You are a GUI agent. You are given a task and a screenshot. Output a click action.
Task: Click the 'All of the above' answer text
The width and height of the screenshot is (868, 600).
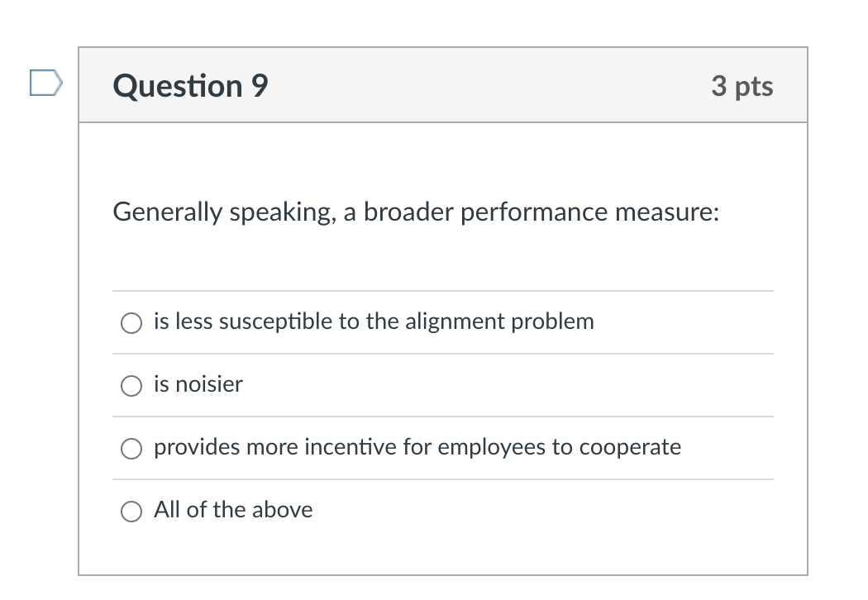[x=233, y=510]
